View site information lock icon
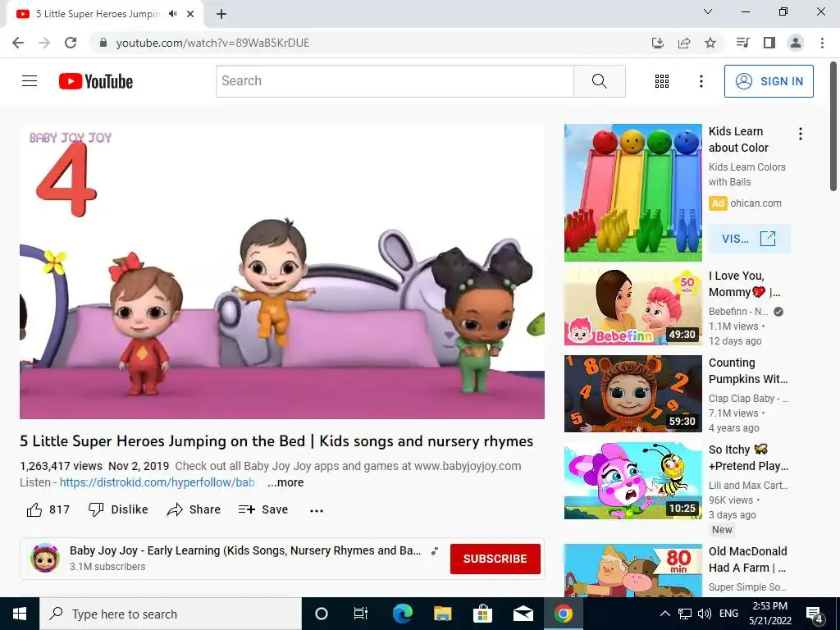The height and width of the screenshot is (630, 840). point(103,43)
